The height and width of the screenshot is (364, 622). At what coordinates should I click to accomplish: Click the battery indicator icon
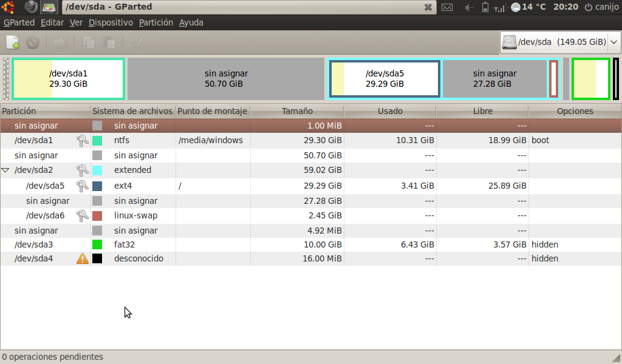(485, 7)
